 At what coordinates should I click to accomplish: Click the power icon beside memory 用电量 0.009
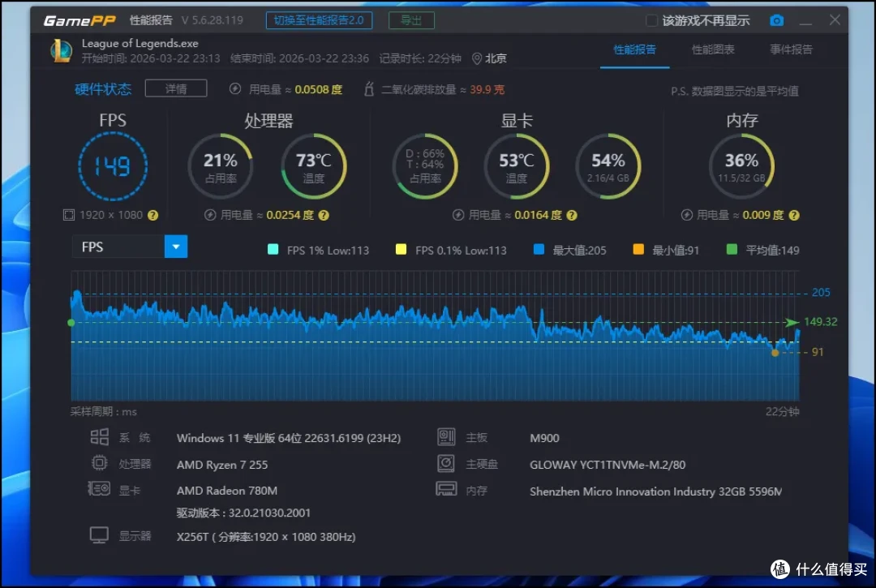[x=687, y=215]
